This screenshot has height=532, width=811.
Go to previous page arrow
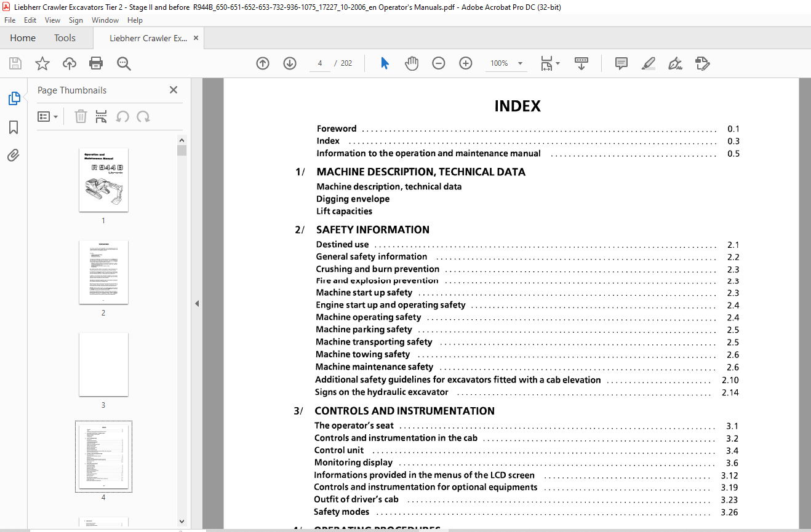pos(263,63)
